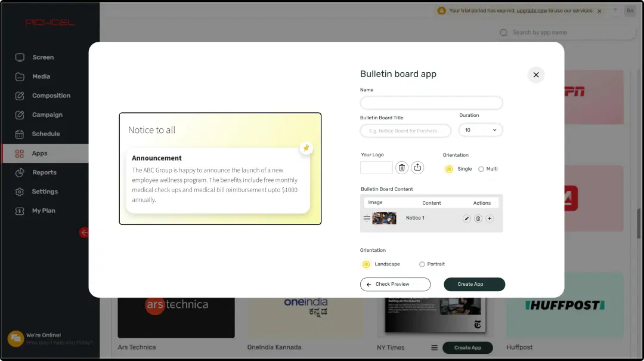This screenshot has width=644, height=361.
Task: Choose Portrait orientation
Action: 422,264
